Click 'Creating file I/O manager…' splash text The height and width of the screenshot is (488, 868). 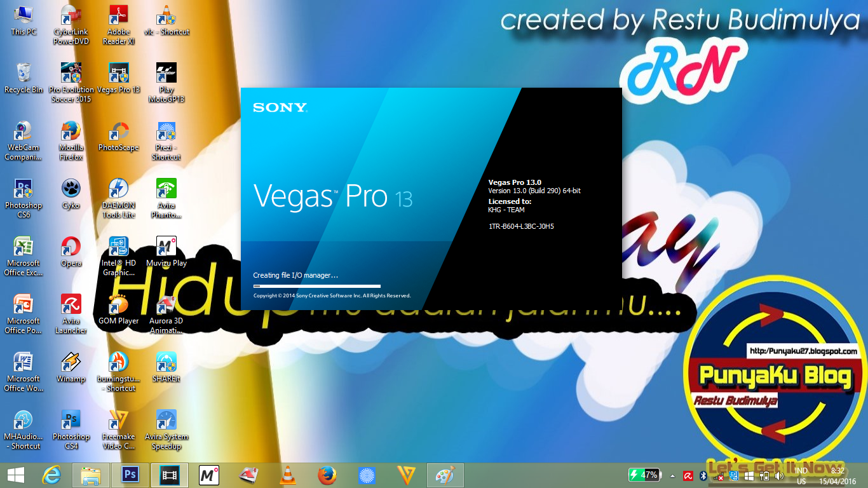coord(295,275)
